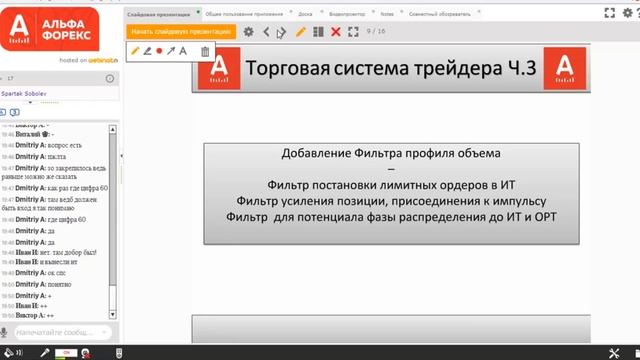Open slide presentation settings gear
640x360 pixels.
tap(248, 31)
